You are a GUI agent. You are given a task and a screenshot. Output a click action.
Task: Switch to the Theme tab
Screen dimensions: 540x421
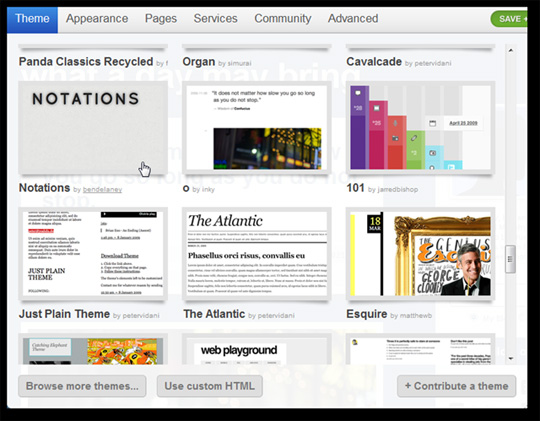click(x=32, y=19)
